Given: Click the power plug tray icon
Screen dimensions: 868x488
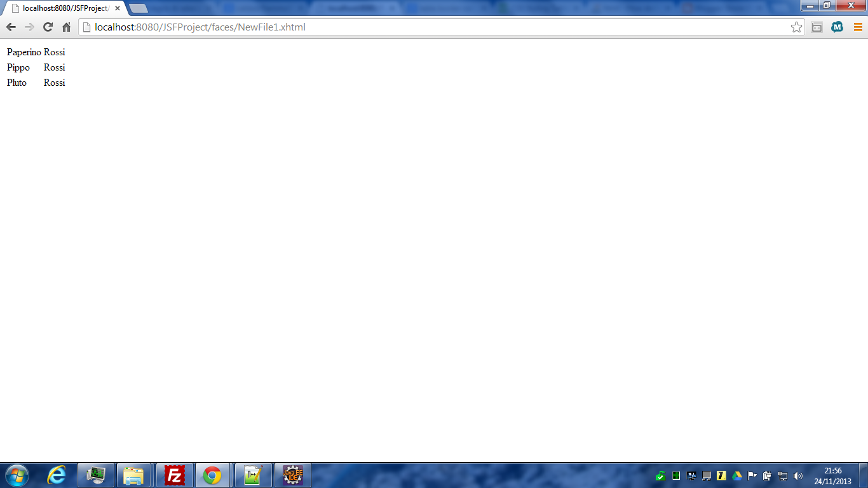Looking at the screenshot, I should click(768, 475).
